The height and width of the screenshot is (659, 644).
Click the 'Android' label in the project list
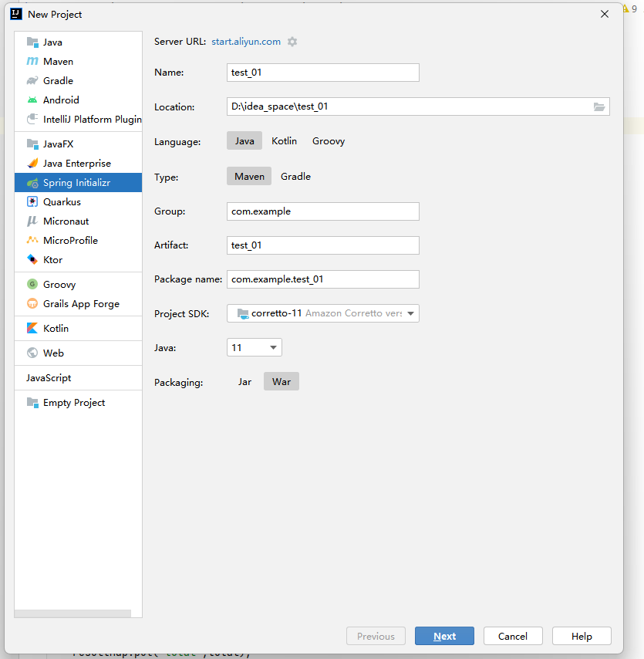61,100
